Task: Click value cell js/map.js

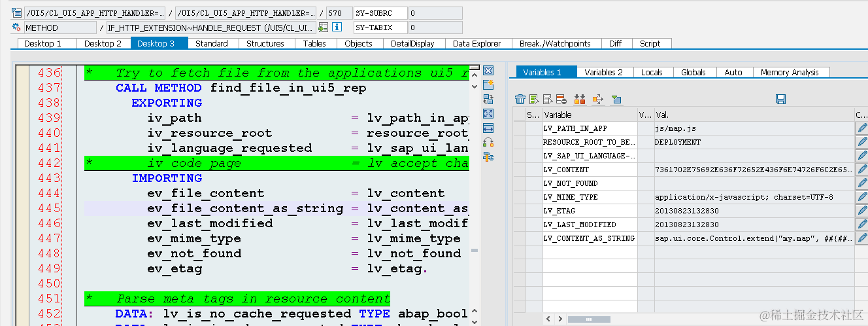Action: coord(754,128)
